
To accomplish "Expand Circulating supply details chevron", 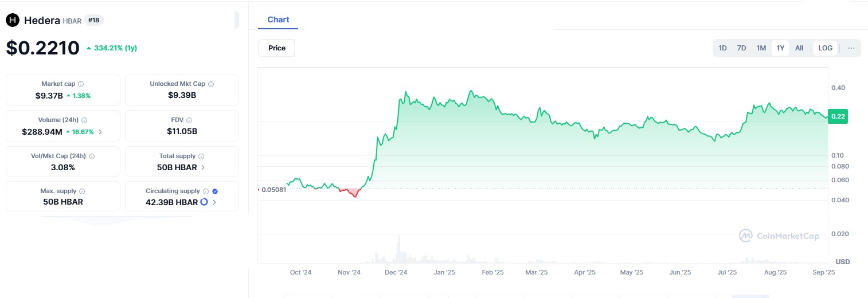I will (214, 202).
